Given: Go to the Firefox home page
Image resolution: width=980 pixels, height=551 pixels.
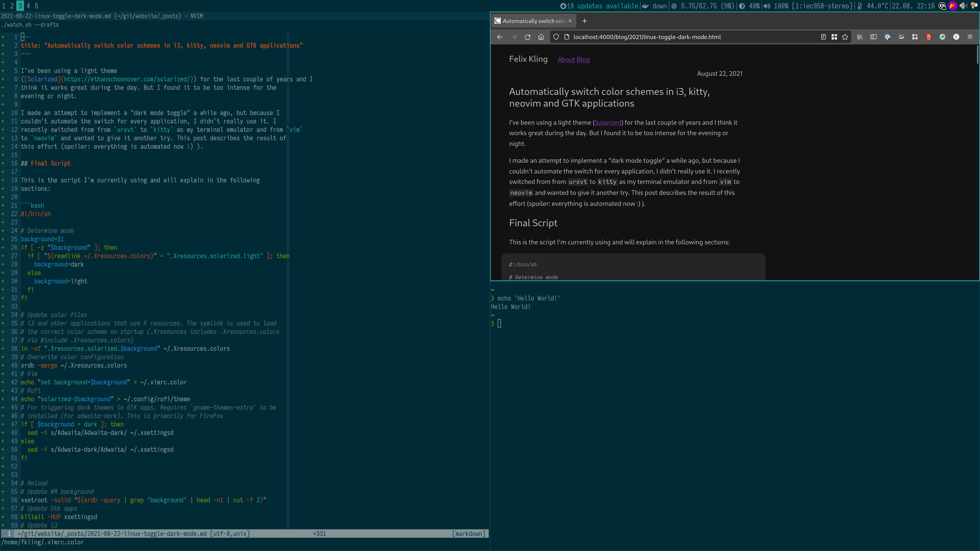Looking at the screenshot, I should (x=541, y=37).
